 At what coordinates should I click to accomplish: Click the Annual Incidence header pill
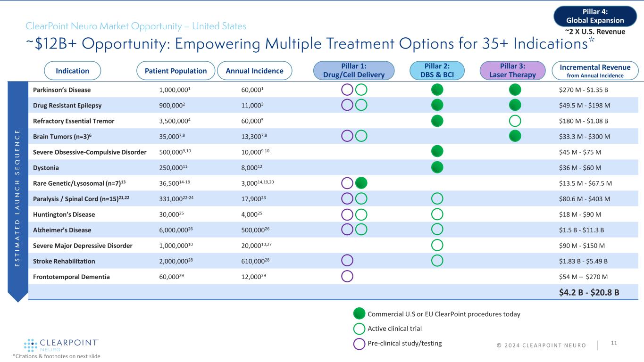click(x=254, y=71)
